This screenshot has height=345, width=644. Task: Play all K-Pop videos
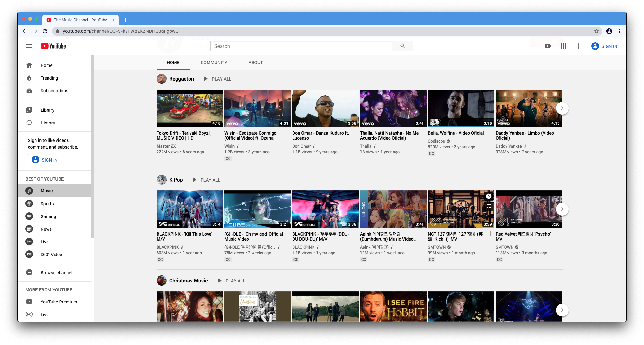tap(206, 180)
